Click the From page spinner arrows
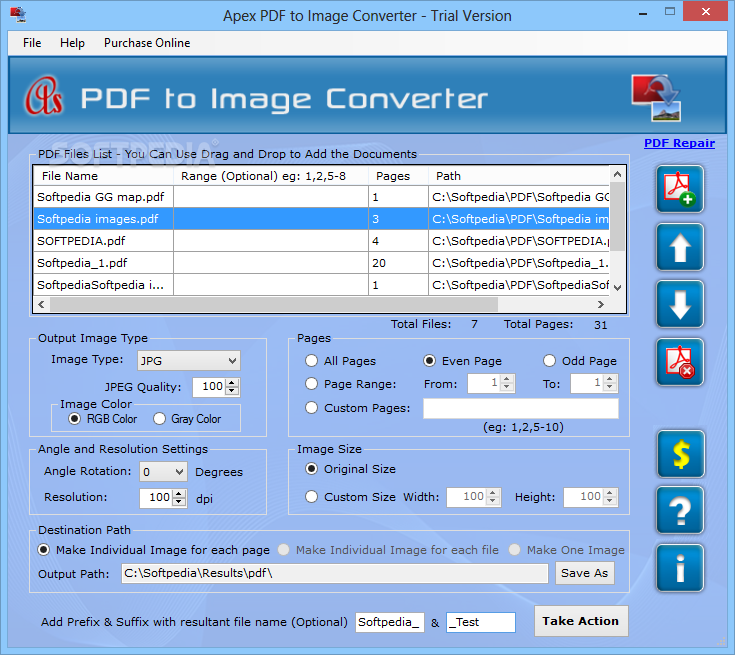The width and height of the screenshot is (735, 655). pyautogui.click(x=507, y=384)
